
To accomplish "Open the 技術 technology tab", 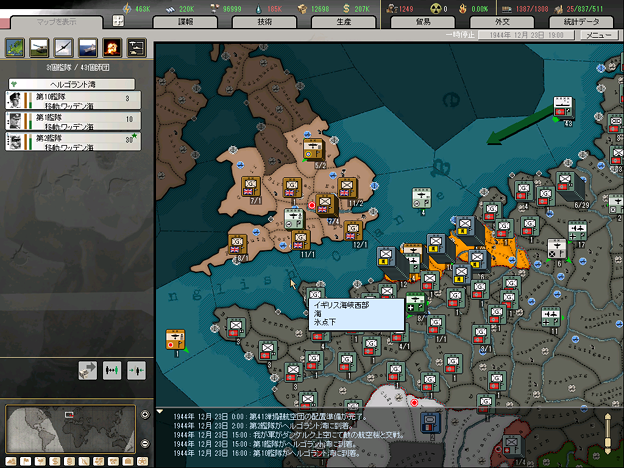I will pyautogui.click(x=265, y=22).
